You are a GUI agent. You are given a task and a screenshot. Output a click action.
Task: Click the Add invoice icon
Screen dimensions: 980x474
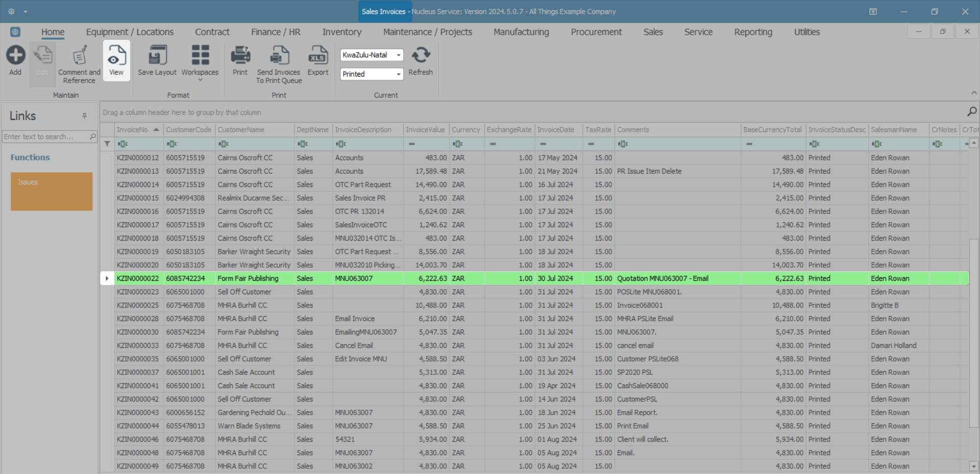pyautogui.click(x=15, y=56)
